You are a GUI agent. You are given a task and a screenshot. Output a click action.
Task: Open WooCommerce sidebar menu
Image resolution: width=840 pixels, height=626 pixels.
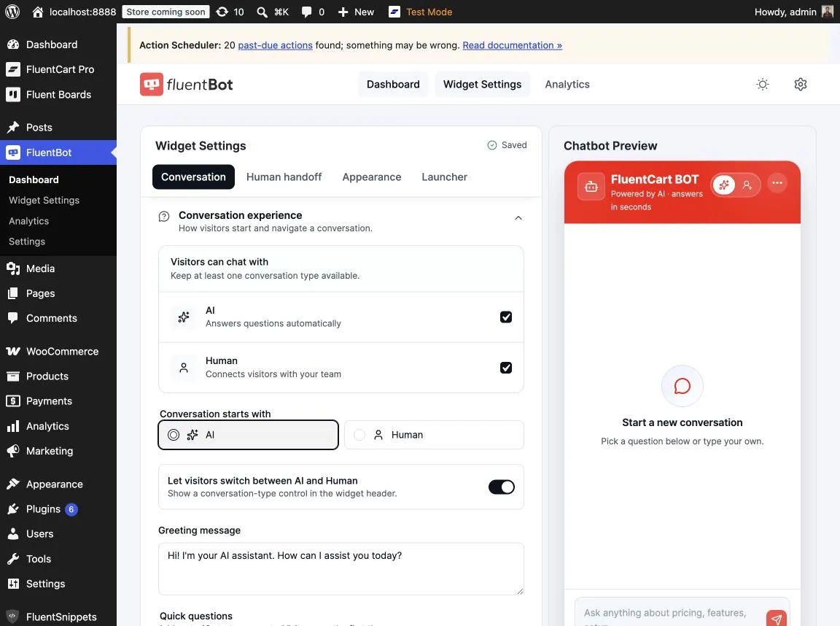62,351
